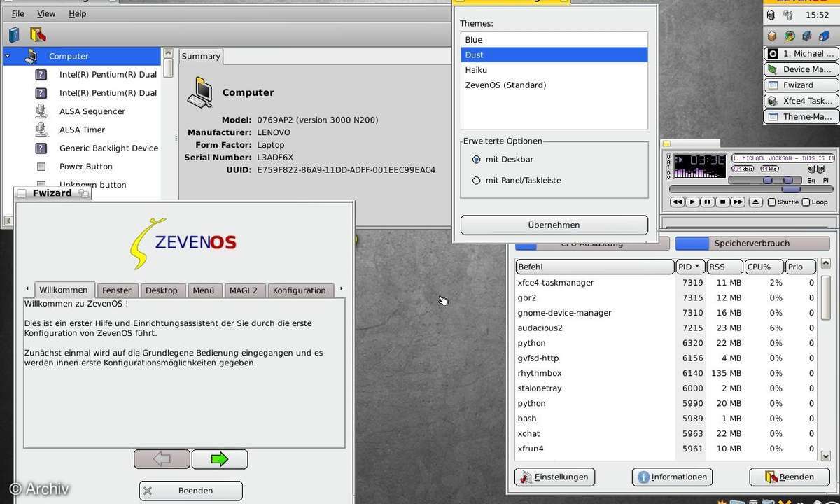Select the 'mit Deskbar' radio option
The width and height of the screenshot is (840, 504).
coord(477,160)
